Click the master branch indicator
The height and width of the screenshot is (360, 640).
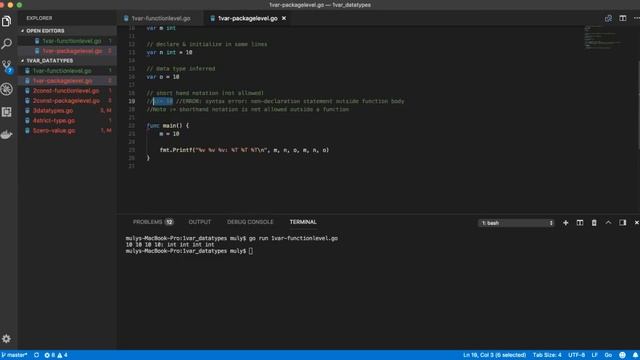pos(15,355)
